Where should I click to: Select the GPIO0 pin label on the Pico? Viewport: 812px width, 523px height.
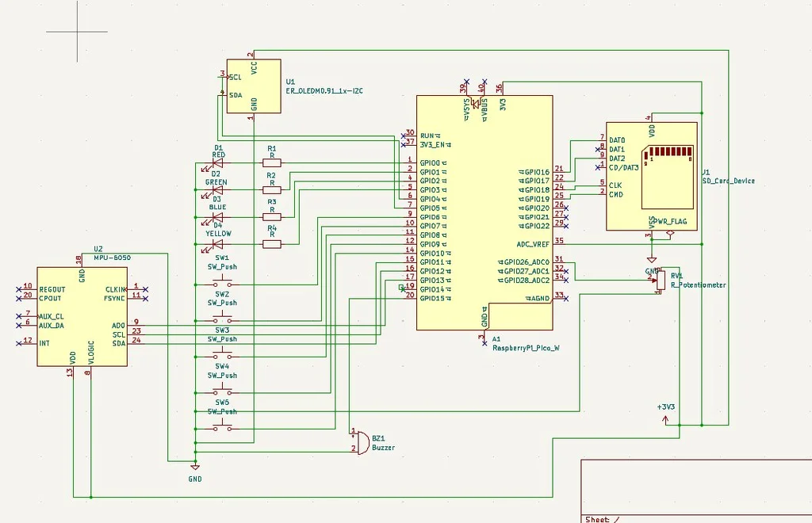coord(430,163)
